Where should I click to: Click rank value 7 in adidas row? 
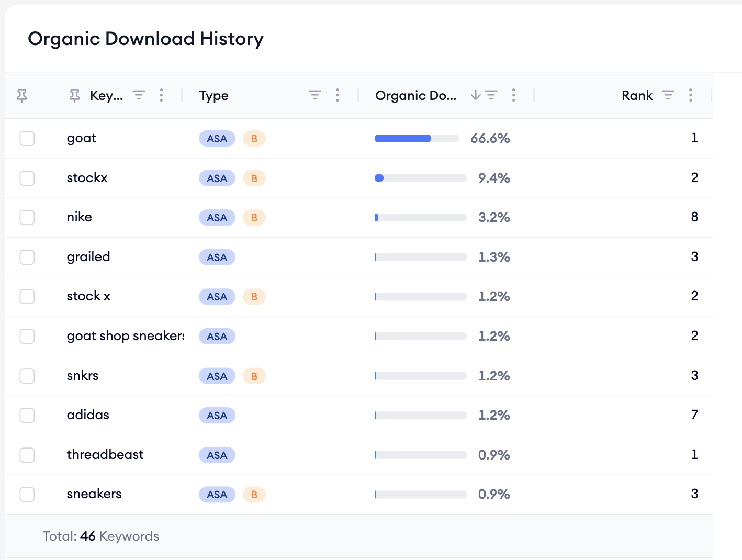[694, 415]
